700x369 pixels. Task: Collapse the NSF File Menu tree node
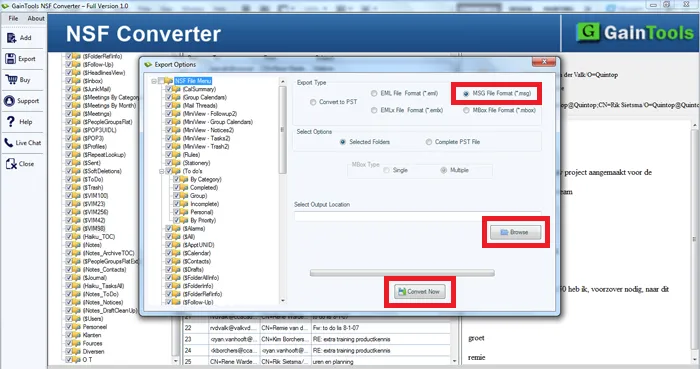154,81
